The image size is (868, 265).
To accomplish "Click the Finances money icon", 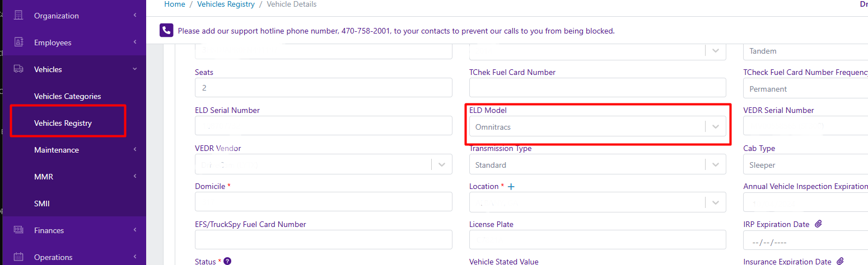I will [18, 230].
